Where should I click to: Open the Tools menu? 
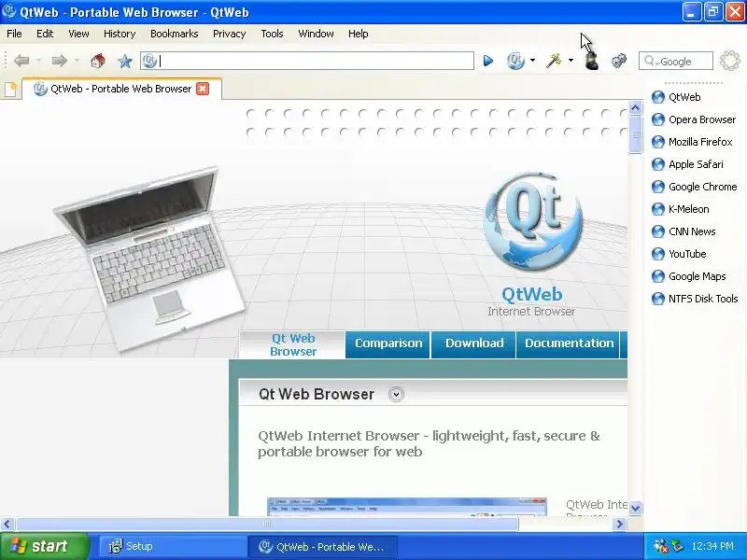(x=272, y=34)
